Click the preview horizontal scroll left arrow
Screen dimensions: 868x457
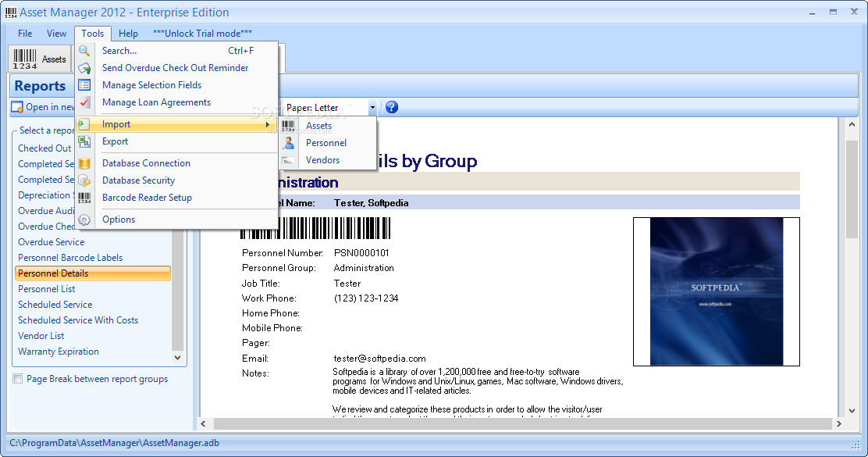coord(203,423)
